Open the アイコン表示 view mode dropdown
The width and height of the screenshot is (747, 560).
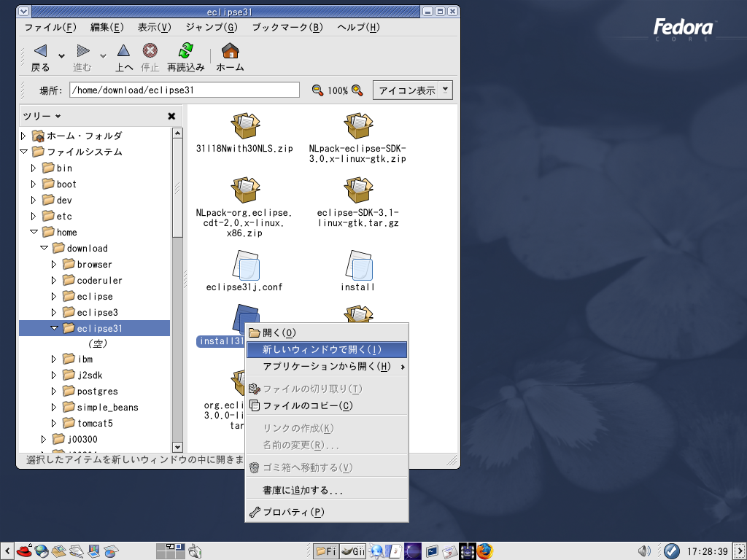413,90
